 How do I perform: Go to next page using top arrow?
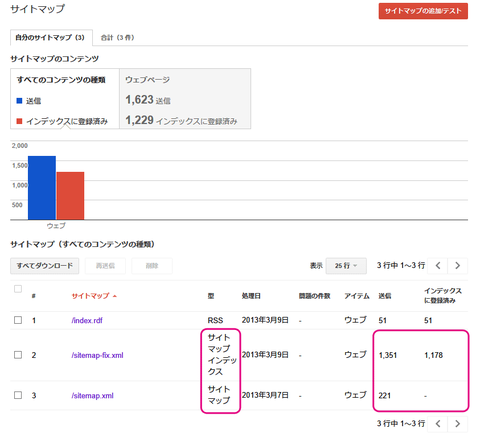point(458,266)
